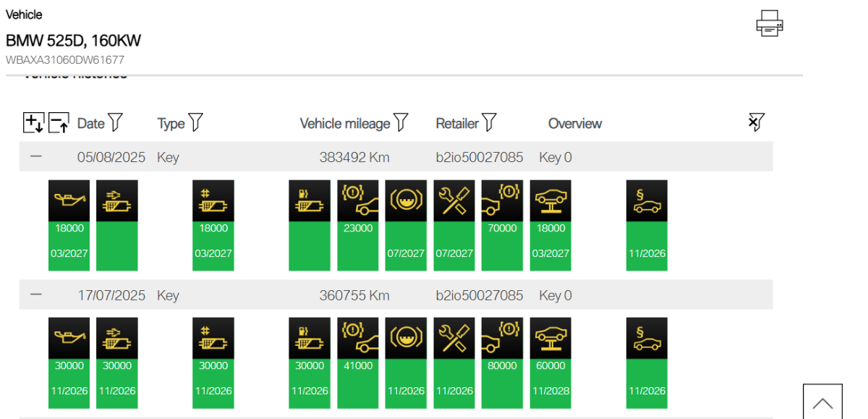Click brake fluid icon in 05/08/2025 entry
Screen dimensions: 868x419
point(406,200)
